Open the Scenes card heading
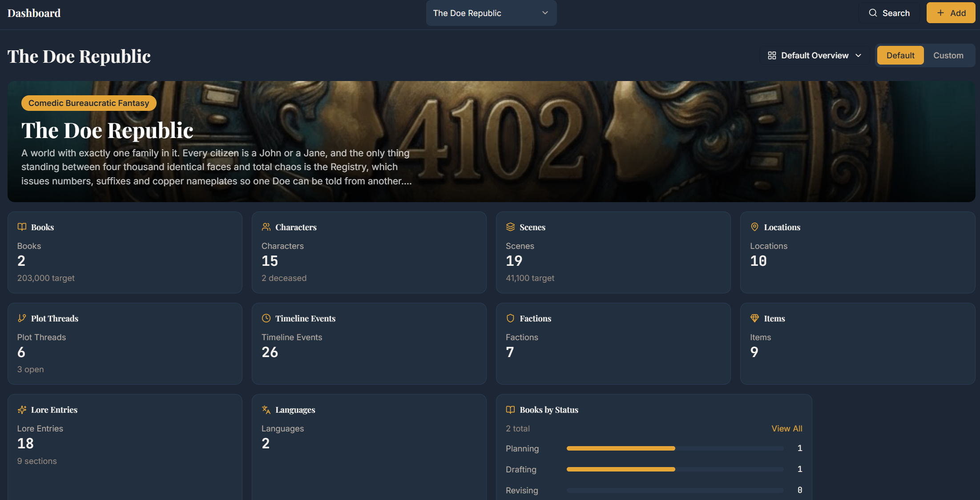Image resolution: width=980 pixels, height=500 pixels. coord(532,227)
